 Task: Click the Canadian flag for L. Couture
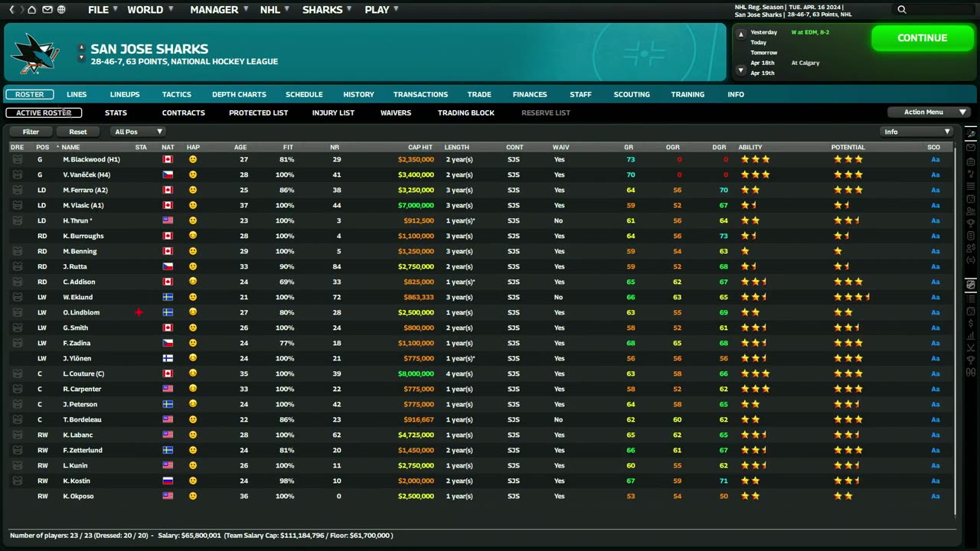pos(168,373)
